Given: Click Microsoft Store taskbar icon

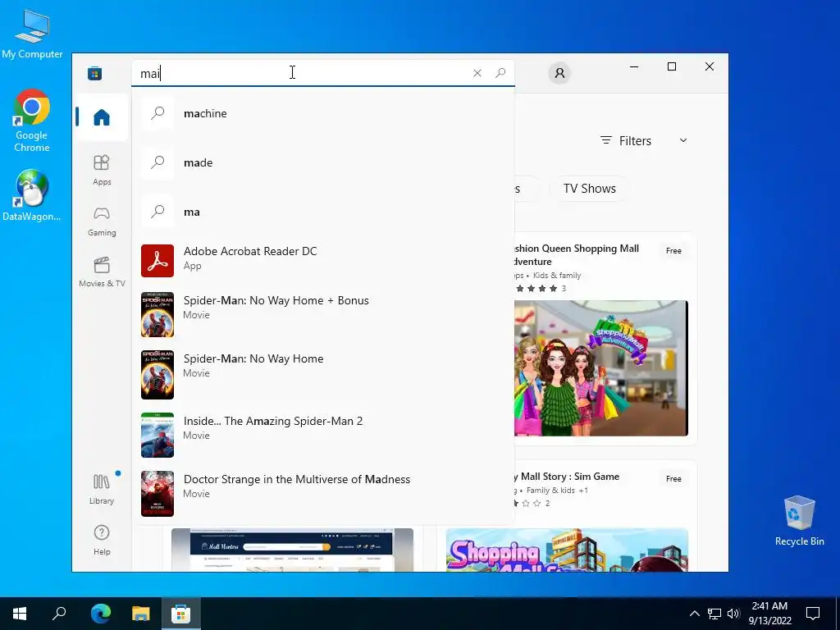Looking at the screenshot, I should point(181,614).
